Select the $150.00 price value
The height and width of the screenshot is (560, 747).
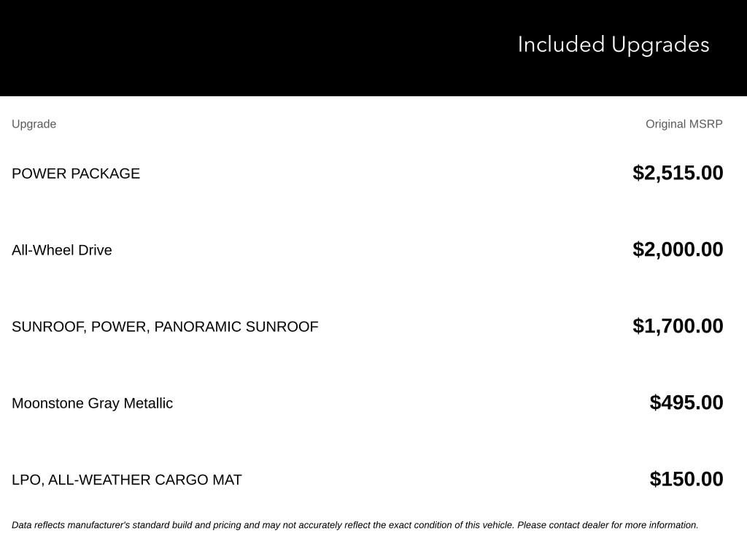[686, 480]
